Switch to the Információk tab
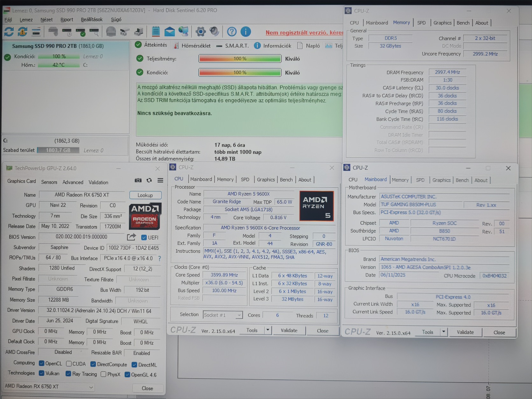 click(273, 46)
